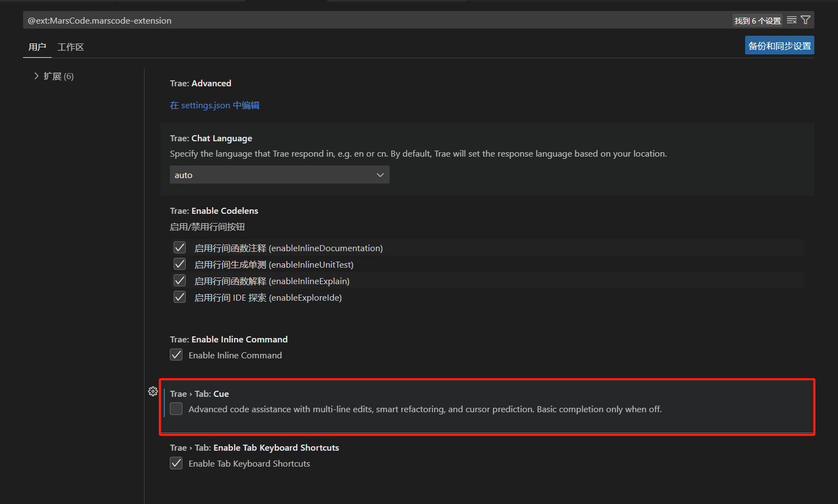The height and width of the screenshot is (504, 838).
Task: Toggle enableInlineExplain checkbox
Action: (180, 280)
